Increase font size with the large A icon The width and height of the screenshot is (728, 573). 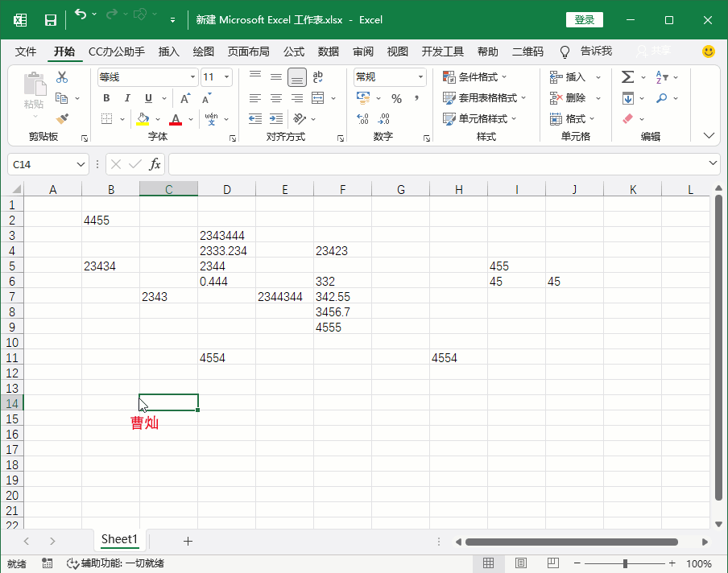point(185,98)
